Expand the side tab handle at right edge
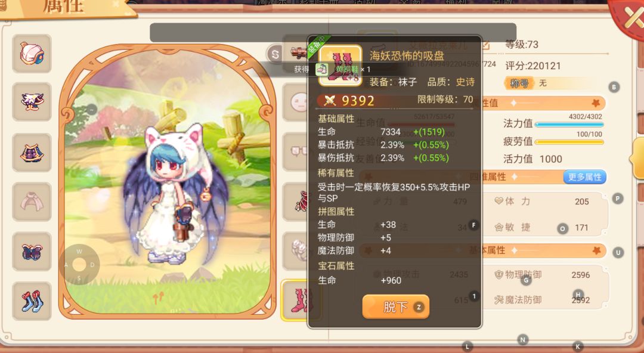 click(637, 158)
